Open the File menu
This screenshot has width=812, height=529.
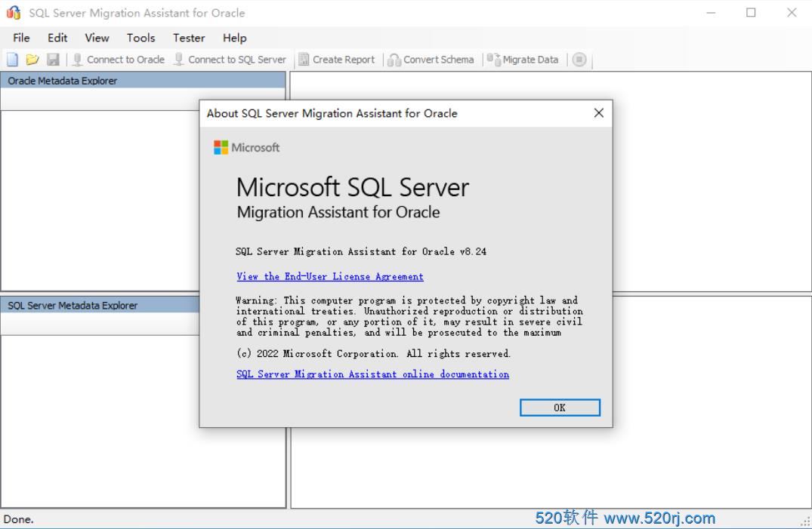21,38
